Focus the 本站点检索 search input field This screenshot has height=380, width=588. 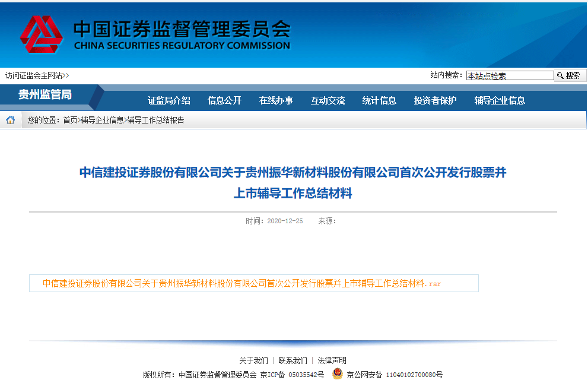[509, 75]
